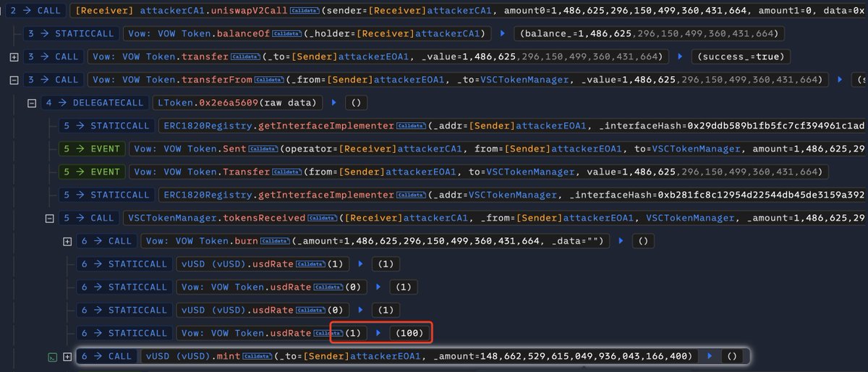
Task: Click the Vow: VOW Token.Sent event name
Action: pyautogui.click(x=190, y=150)
